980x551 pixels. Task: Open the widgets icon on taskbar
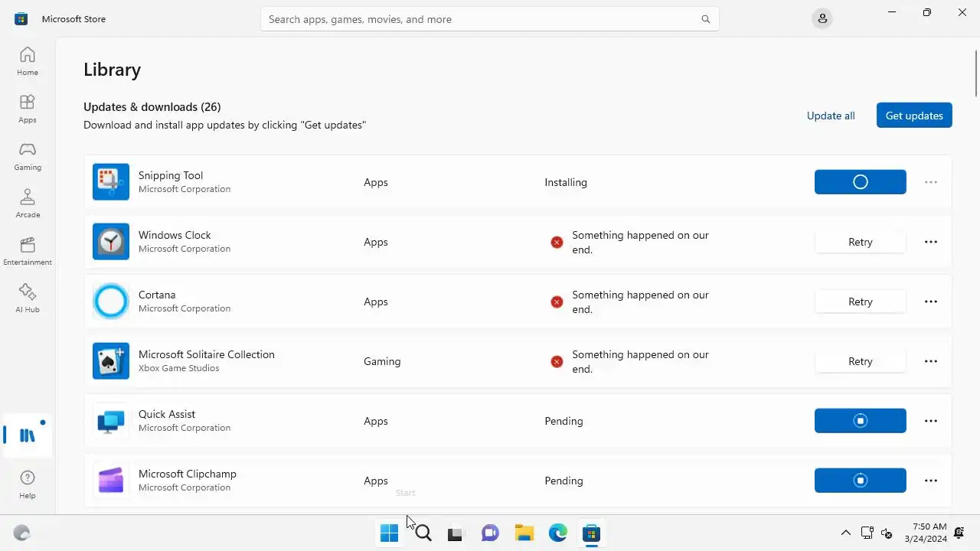point(21,533)
